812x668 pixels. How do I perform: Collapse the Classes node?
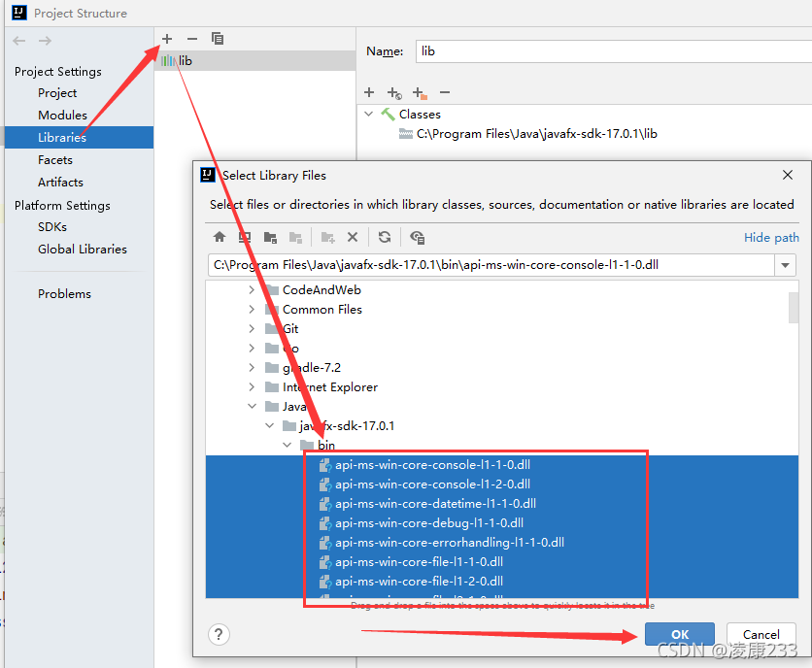tap(369, 114)
